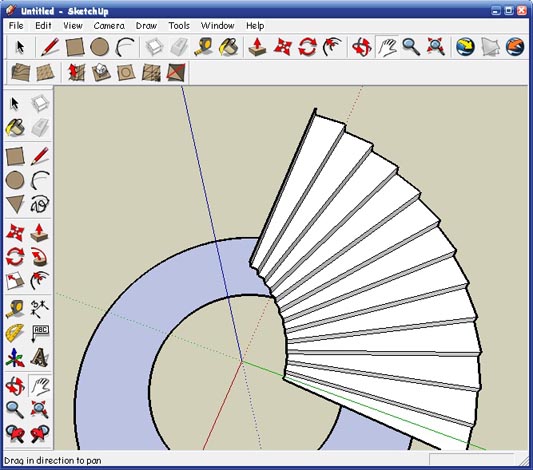
Task: Choose the Paint Bucket in the top toolbar
Action: tap(228, 47)
